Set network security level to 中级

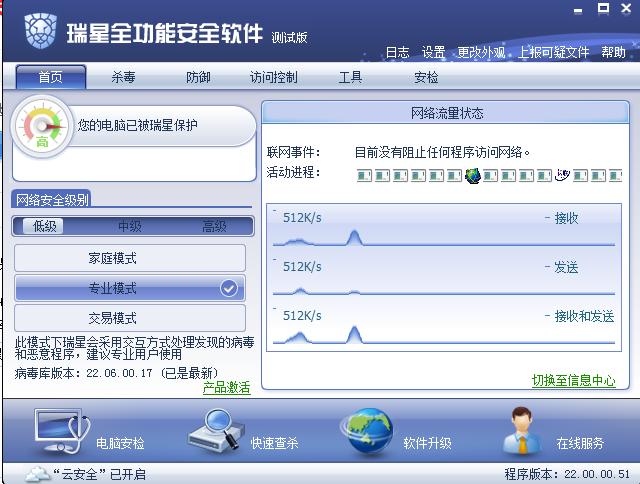pyautogui.click(x=130, y=226)
